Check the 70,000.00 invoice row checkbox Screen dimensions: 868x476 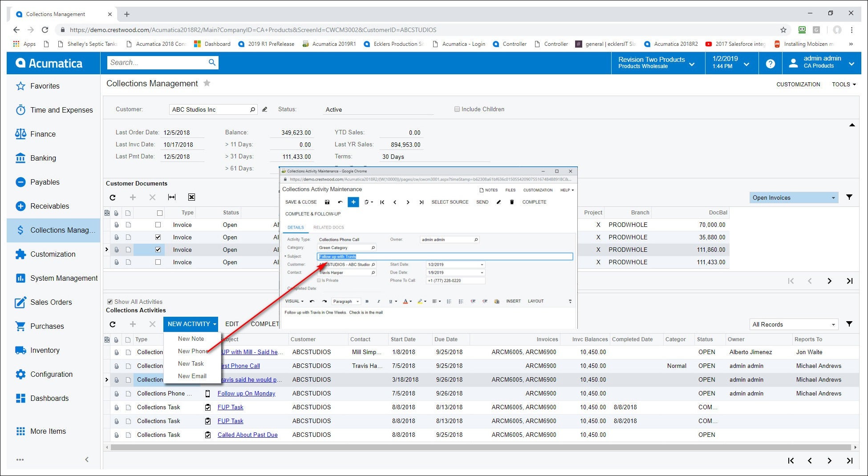pyautogui.click(x=158, y=225)
